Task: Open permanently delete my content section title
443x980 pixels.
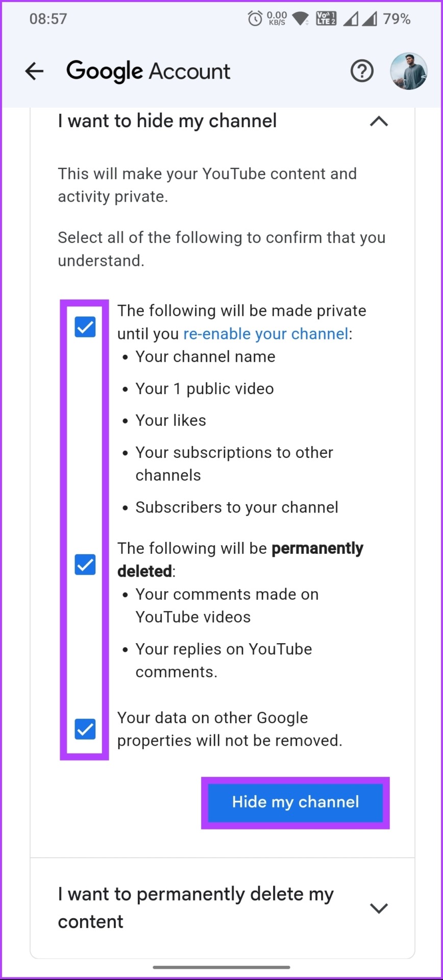Action: (196, 908)
